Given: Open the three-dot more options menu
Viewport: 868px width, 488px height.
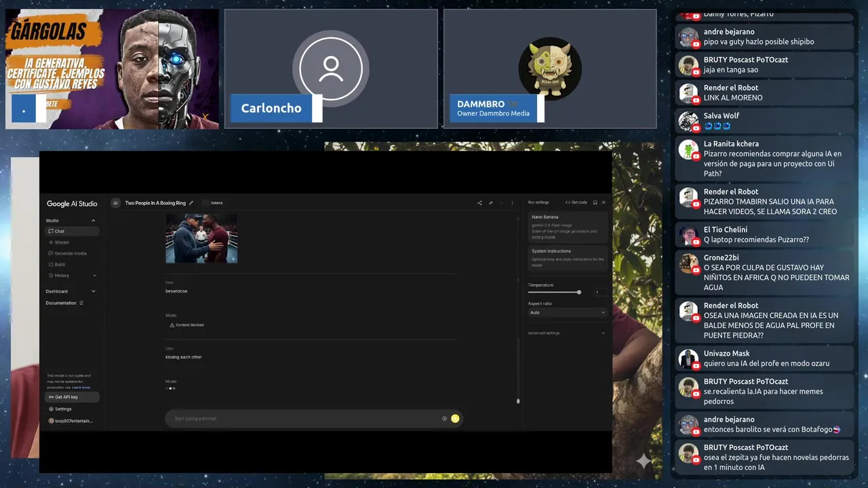Looking at the screenshot, I should click(x=512, y=203).
